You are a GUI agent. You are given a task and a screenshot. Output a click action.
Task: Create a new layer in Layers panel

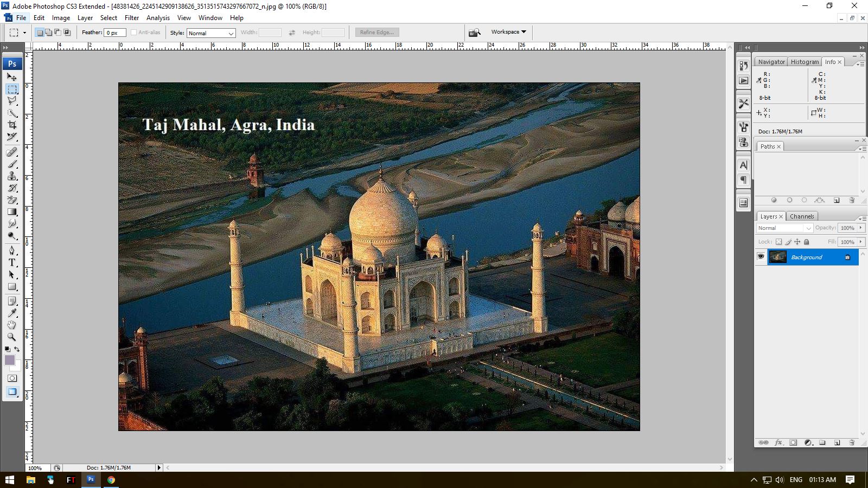pos(837,442)
